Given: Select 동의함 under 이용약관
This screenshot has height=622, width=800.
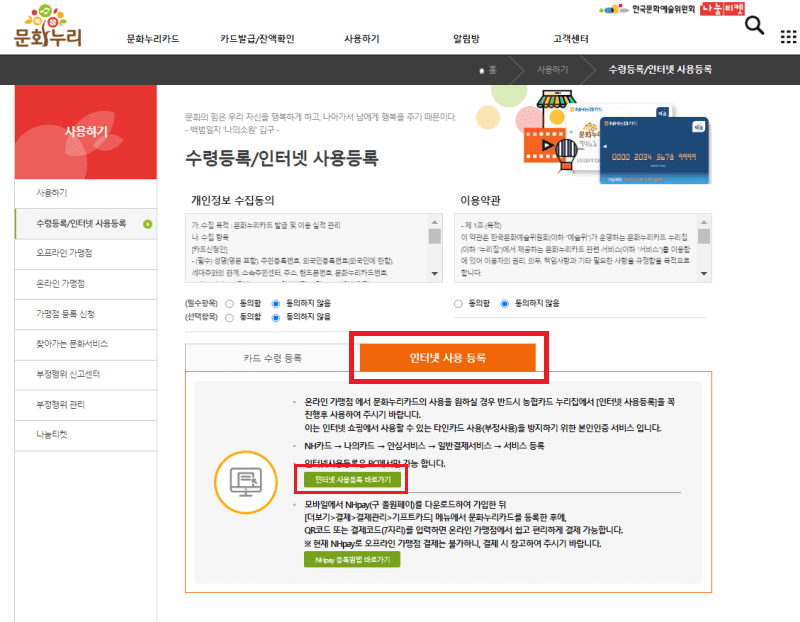Looking at the screenshot, I should tap(458, 304).
